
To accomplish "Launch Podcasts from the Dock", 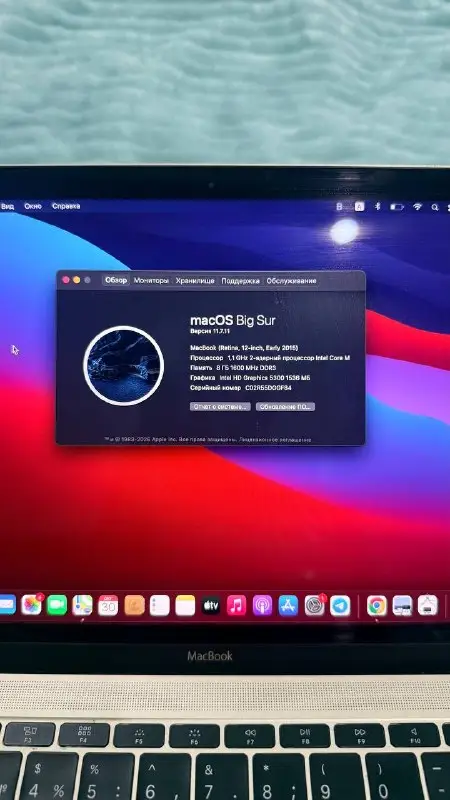I will pos(262,605).
